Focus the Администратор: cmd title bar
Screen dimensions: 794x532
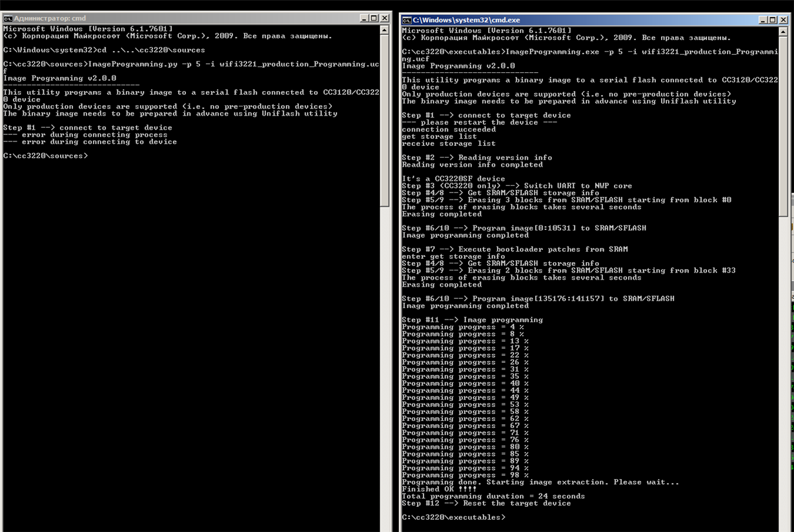click(x=181, y=18)
